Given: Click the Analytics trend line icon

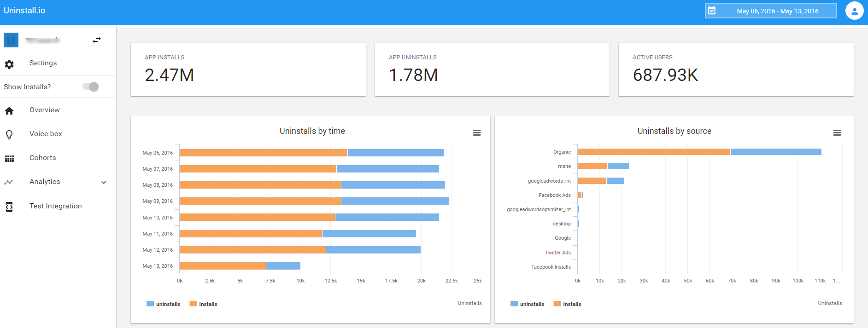Looking at the screenshot, I should click(x=9, y=182).
